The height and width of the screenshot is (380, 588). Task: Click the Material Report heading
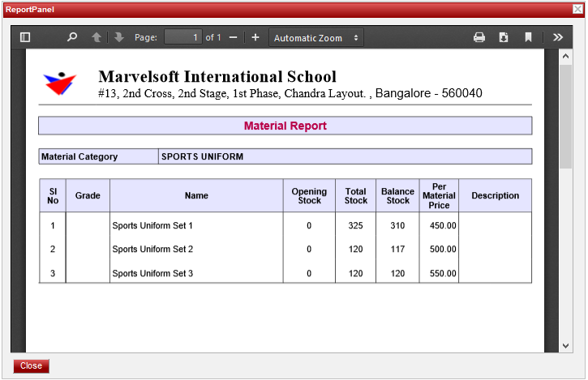pyautogui.click(x=285, y=126)
